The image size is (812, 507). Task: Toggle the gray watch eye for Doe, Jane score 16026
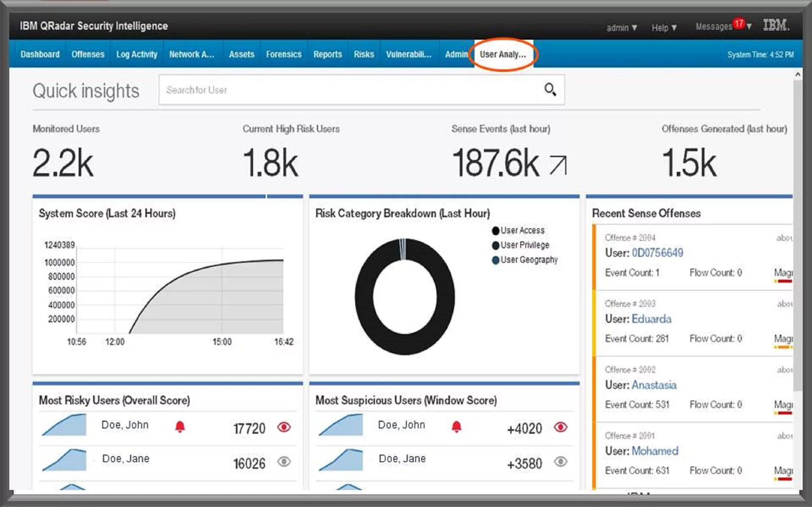[x=284, y=462]
